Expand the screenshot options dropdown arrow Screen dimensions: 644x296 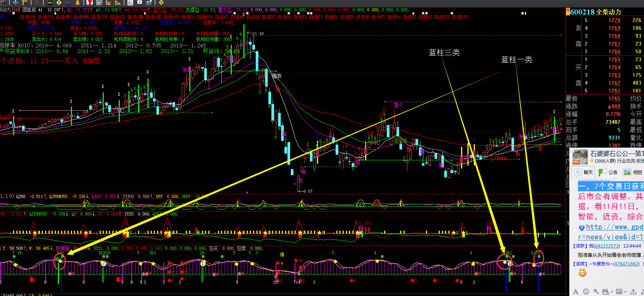(612, 292)
